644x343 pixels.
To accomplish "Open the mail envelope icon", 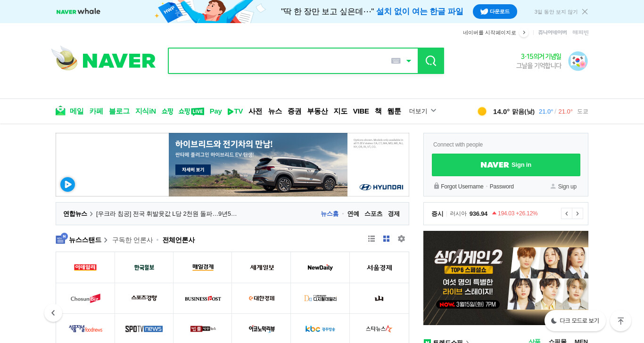I will coord(60,111).
